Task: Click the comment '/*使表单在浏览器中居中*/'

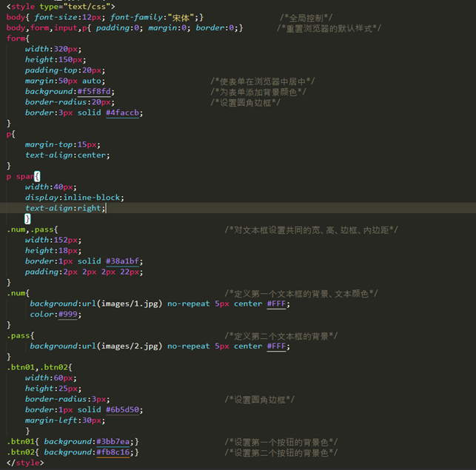Action: tap(263, 81)
